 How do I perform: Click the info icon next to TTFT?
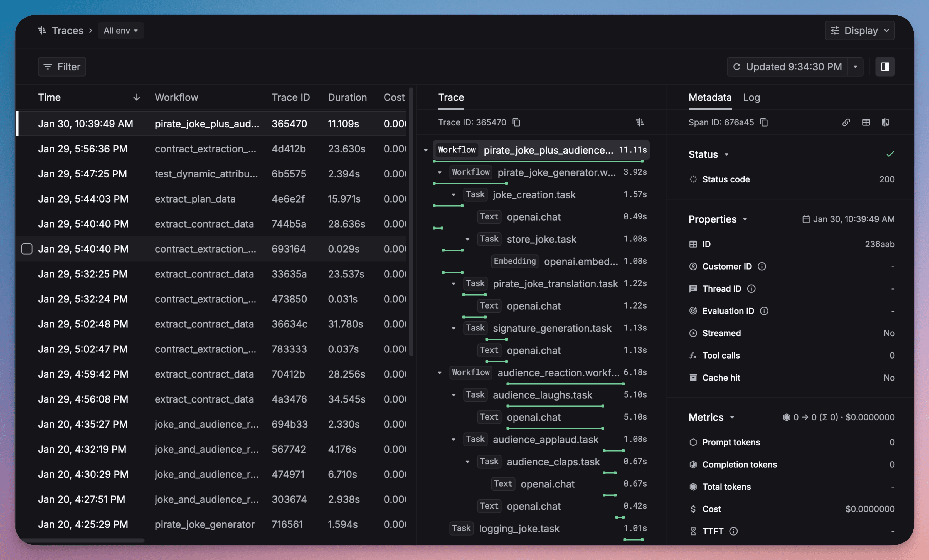click(x=733, y=531)
